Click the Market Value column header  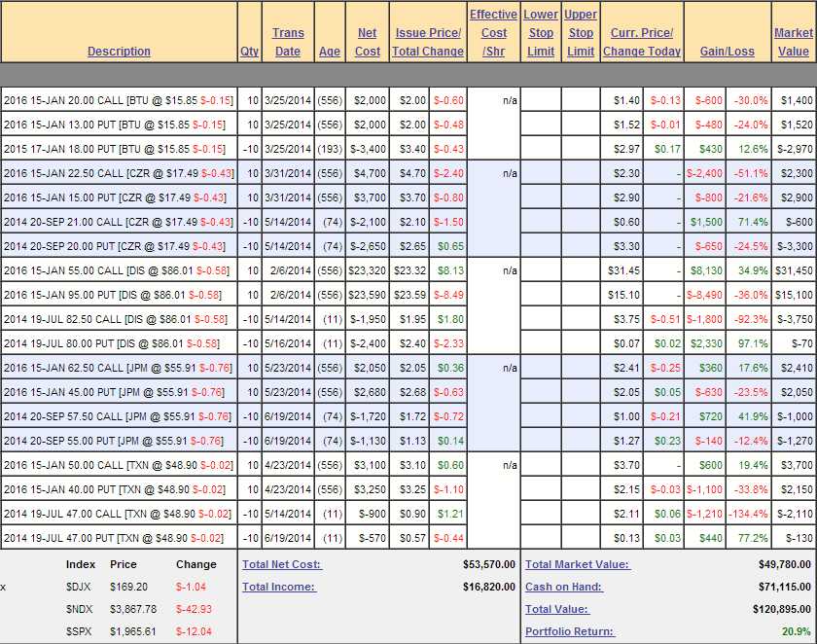[794, 42]
